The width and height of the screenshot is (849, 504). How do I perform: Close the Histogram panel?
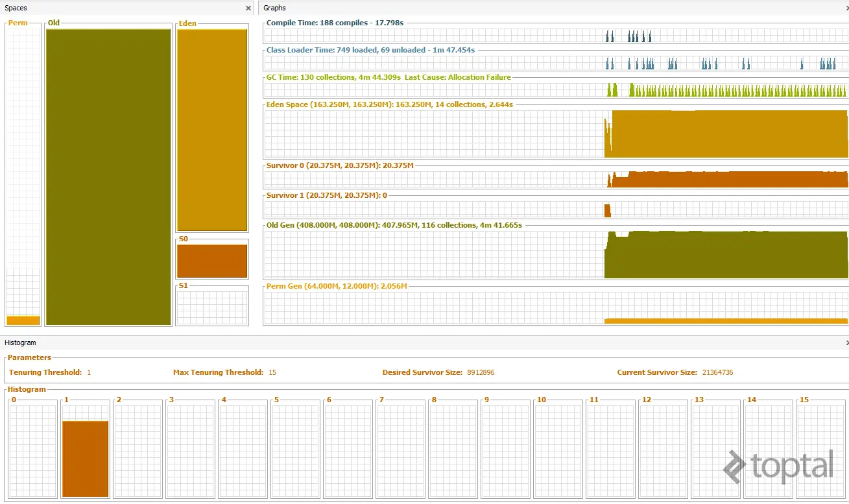[846, 342]
